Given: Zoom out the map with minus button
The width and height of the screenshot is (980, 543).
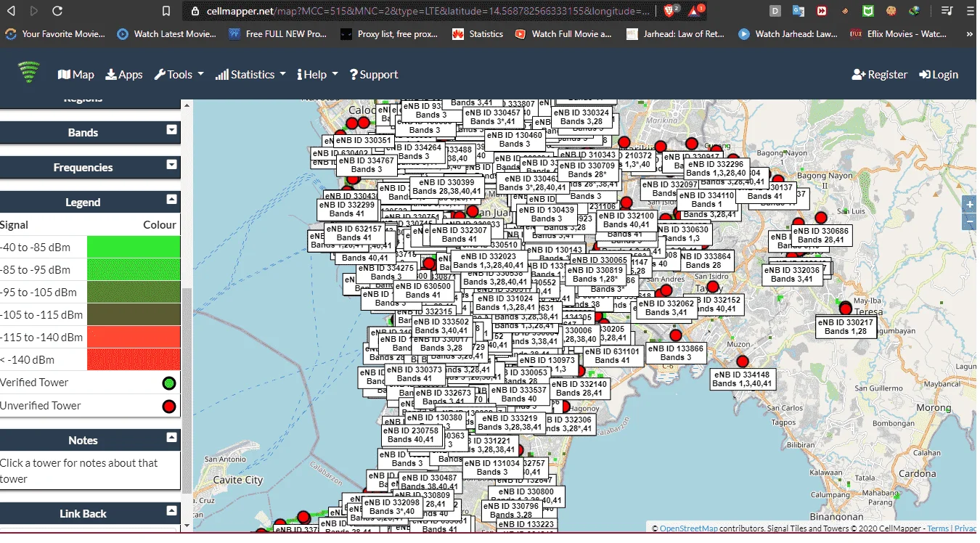Looking at the screenshot, I should click(x=969, y=221).
